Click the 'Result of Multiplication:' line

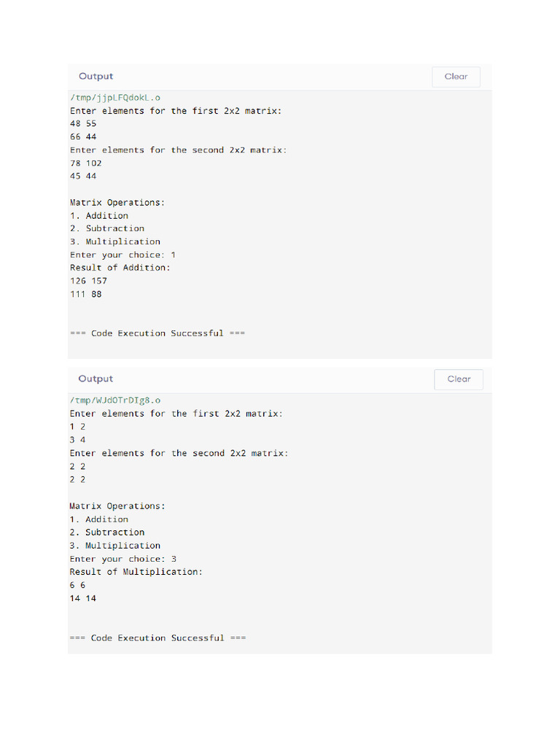[x=136, y=572]
